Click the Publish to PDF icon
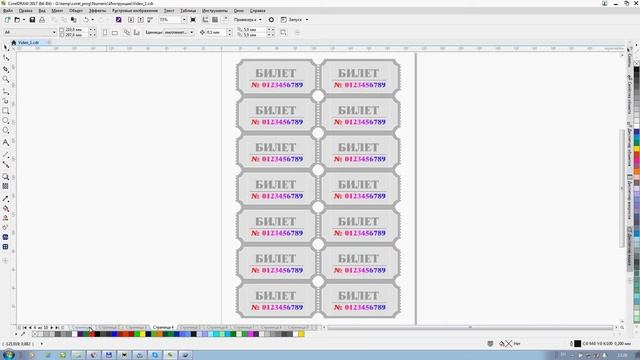 (150, 20)
